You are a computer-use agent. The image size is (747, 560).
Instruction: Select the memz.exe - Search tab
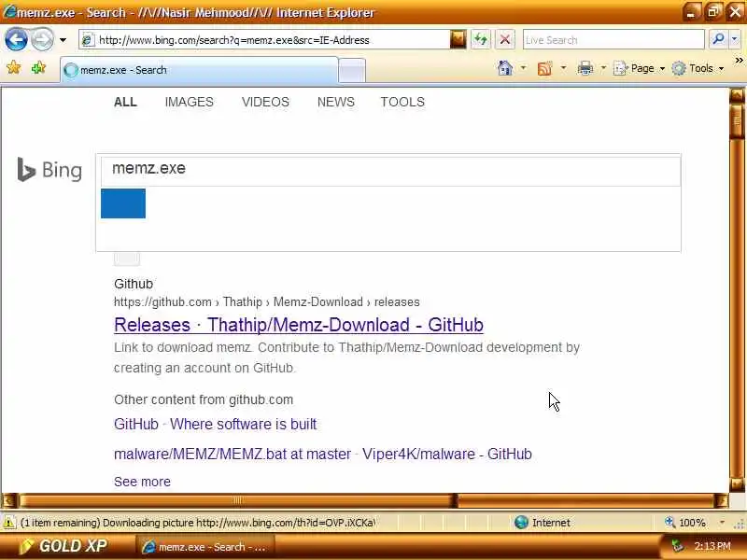[x=199, y=70]
